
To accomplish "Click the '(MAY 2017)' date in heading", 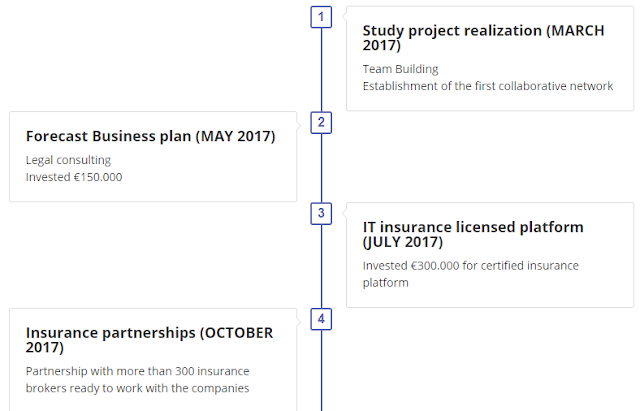I will (x=236, y=136).
